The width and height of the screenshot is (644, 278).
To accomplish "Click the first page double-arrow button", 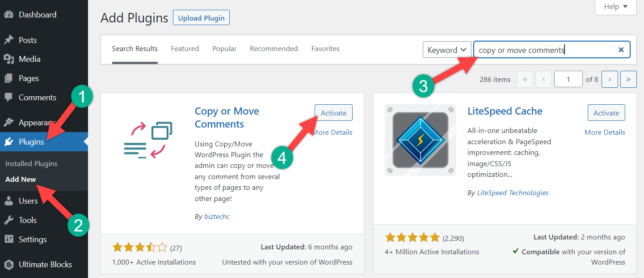I will [x=525, y=79].
